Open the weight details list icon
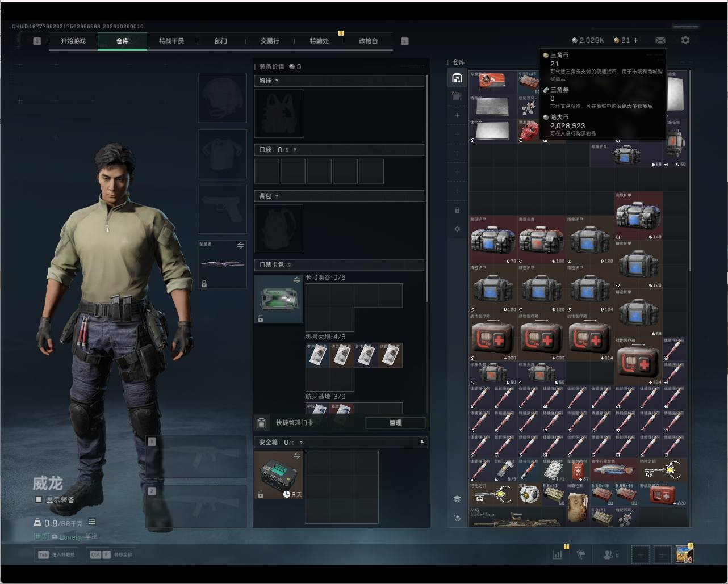The image size is (728, 584). [92, 522]
